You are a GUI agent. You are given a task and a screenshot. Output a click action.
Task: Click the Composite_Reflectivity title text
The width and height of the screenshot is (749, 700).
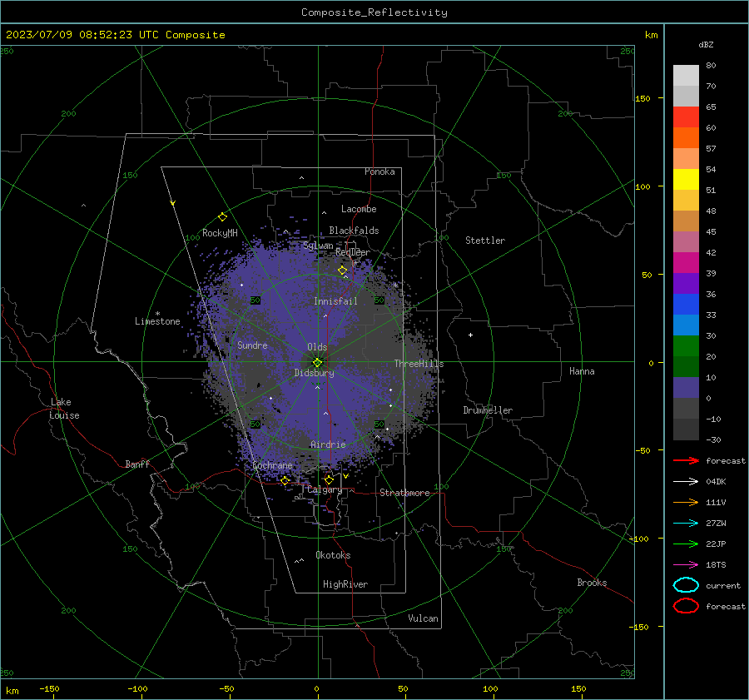[x=374, y=12]
